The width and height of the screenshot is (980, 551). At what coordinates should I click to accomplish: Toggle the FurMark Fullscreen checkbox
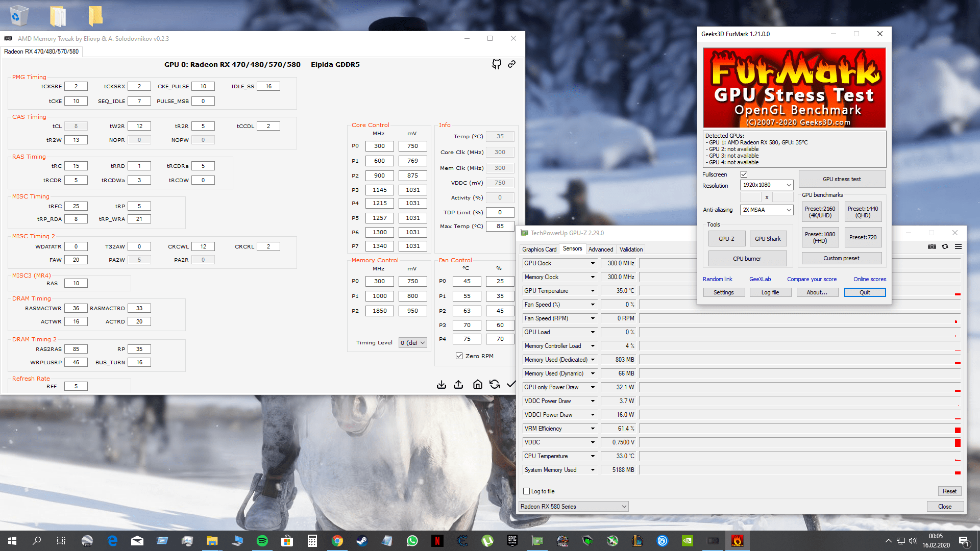point(744,174)
